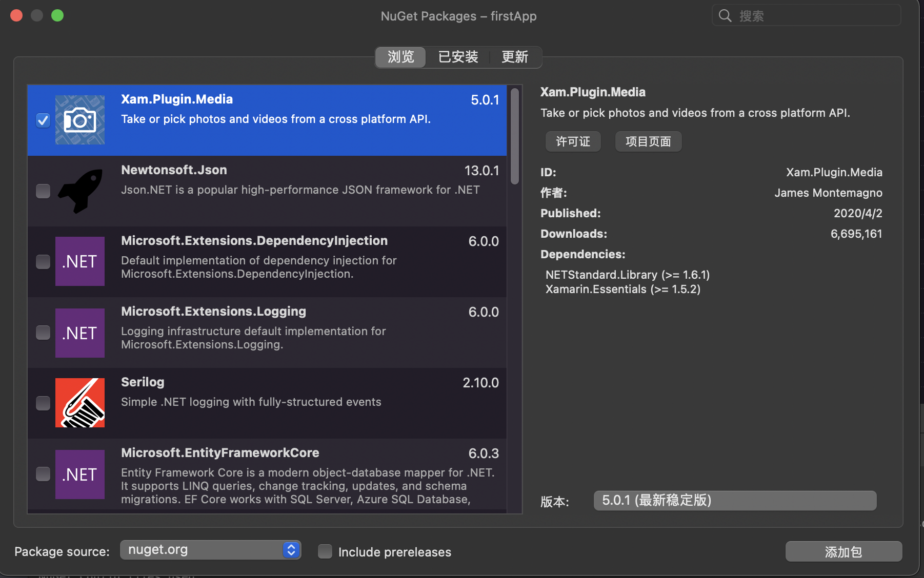
Task: Open the 版本 5.0.1 version dropdown
Action: pyautogui.click(x=735, y=501)
